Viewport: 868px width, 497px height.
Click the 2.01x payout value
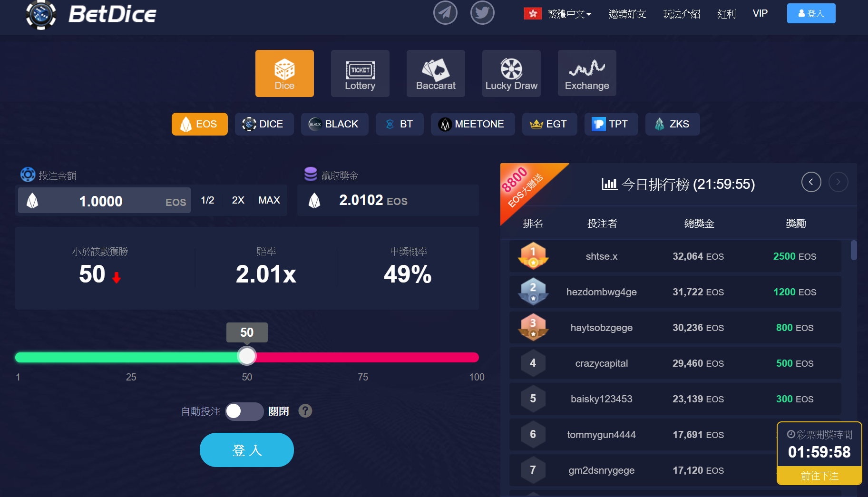pyautogui.click(x=266, y=274)
